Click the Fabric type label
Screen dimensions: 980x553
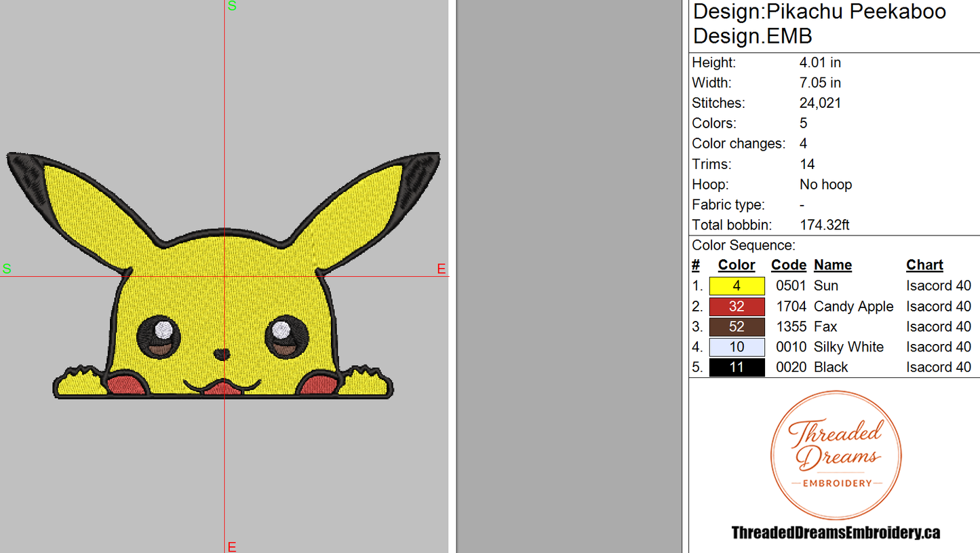click(x=728, y=205)
